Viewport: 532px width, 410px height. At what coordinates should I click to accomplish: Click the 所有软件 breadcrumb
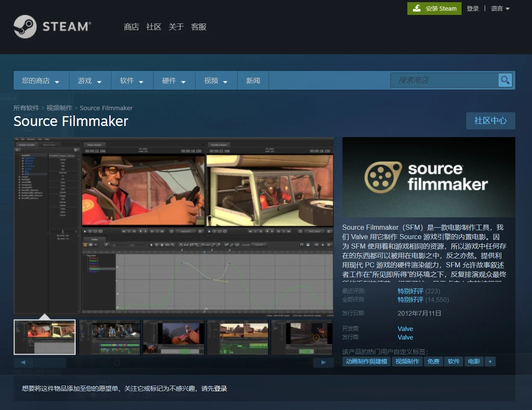26,108
